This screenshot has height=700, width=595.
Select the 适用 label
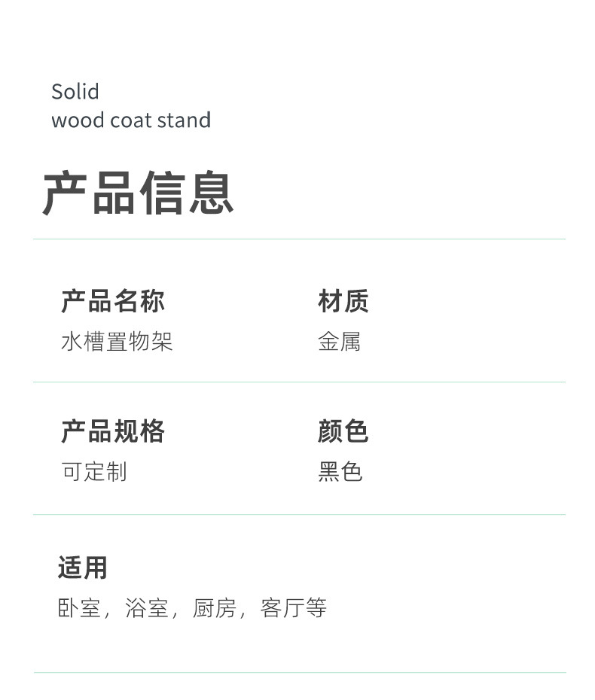click(x=83, y=568)
